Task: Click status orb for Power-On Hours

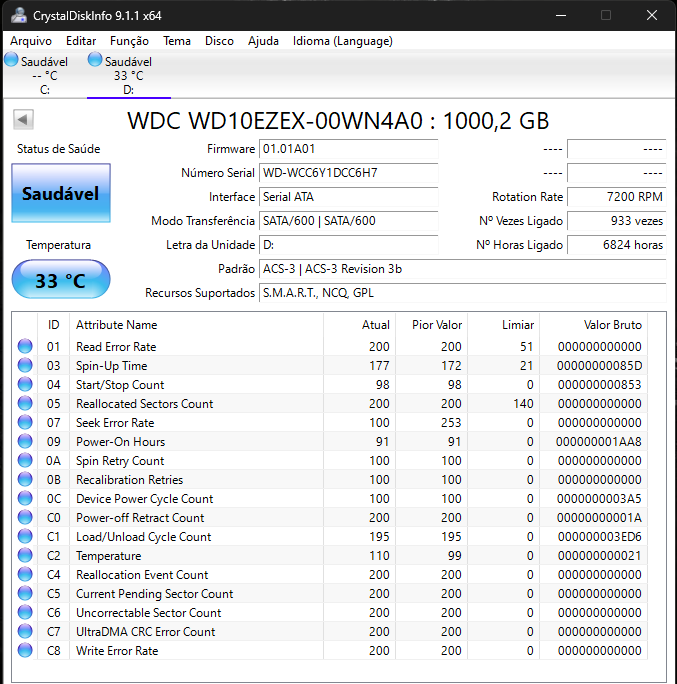Action: tap(25, 441)
